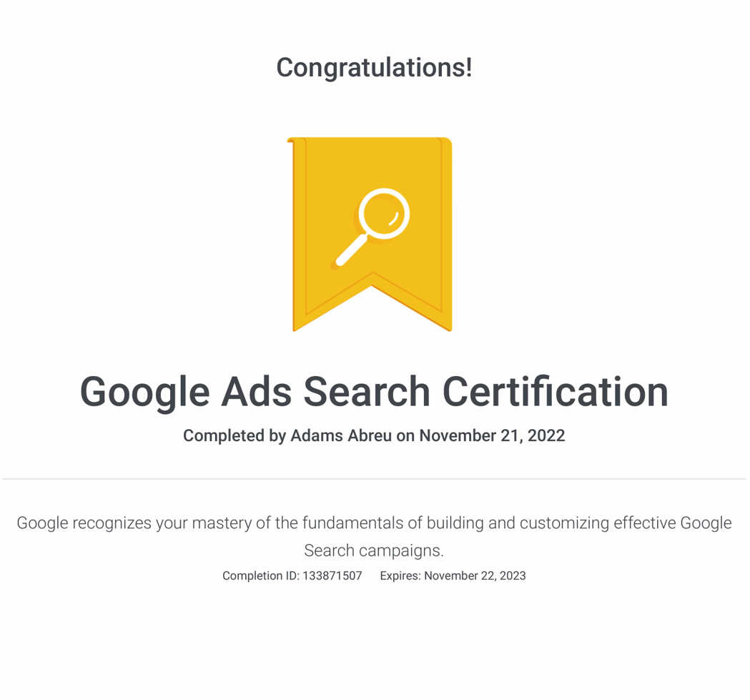Click the completion date November 21, 2022
750x700 pixels.
(x=492, y=435)
